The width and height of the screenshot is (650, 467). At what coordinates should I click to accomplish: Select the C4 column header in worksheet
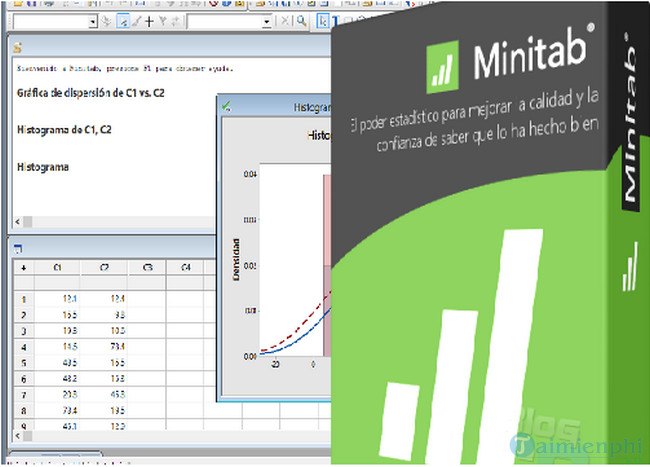tap(185, 267)
